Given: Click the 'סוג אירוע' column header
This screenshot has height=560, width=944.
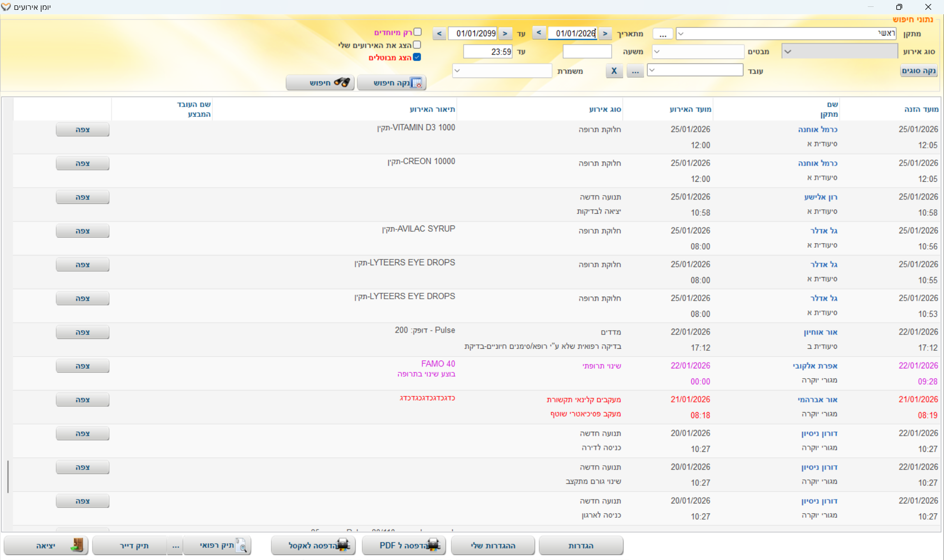Looking at the screenshot, I should 605,109.
